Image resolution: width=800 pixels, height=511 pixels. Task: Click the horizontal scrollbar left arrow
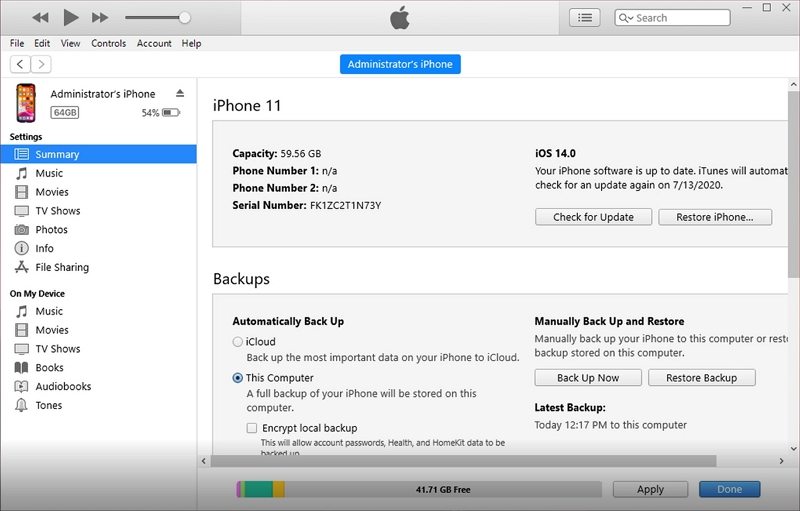coord(204,461)
